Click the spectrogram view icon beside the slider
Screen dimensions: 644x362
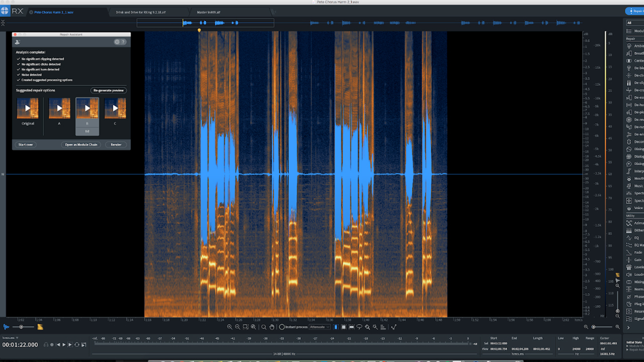pos(40,327)
